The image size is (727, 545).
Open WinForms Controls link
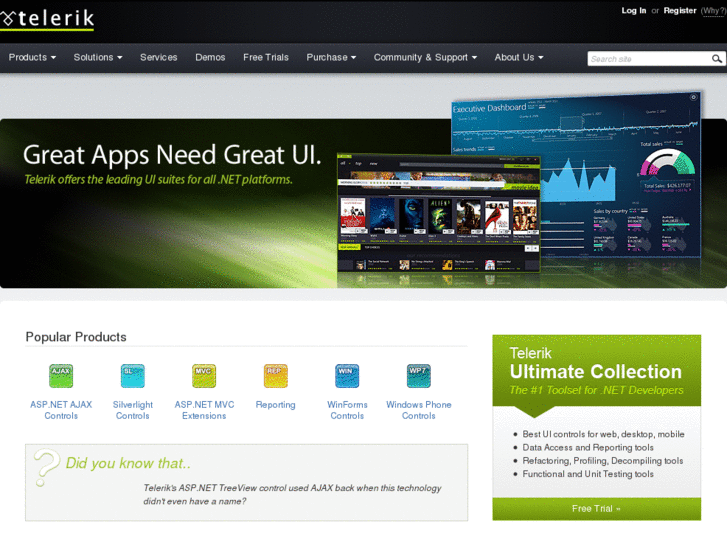pos(347,410)
